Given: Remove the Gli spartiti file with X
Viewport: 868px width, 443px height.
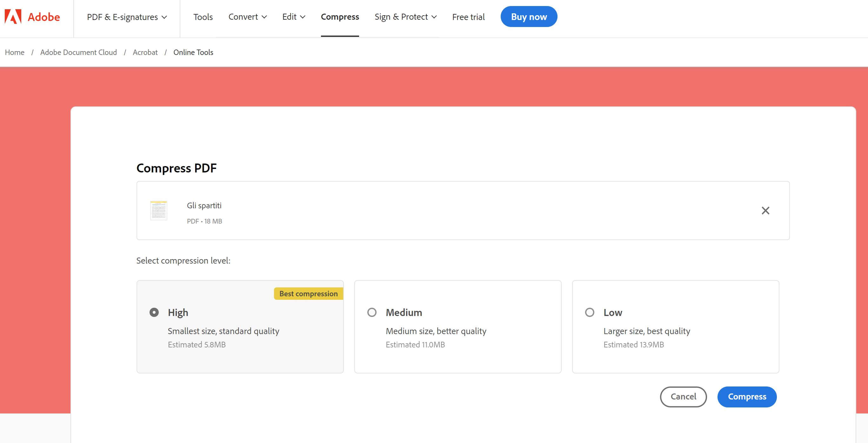Looking at the screenshot, I should point(765,211).
